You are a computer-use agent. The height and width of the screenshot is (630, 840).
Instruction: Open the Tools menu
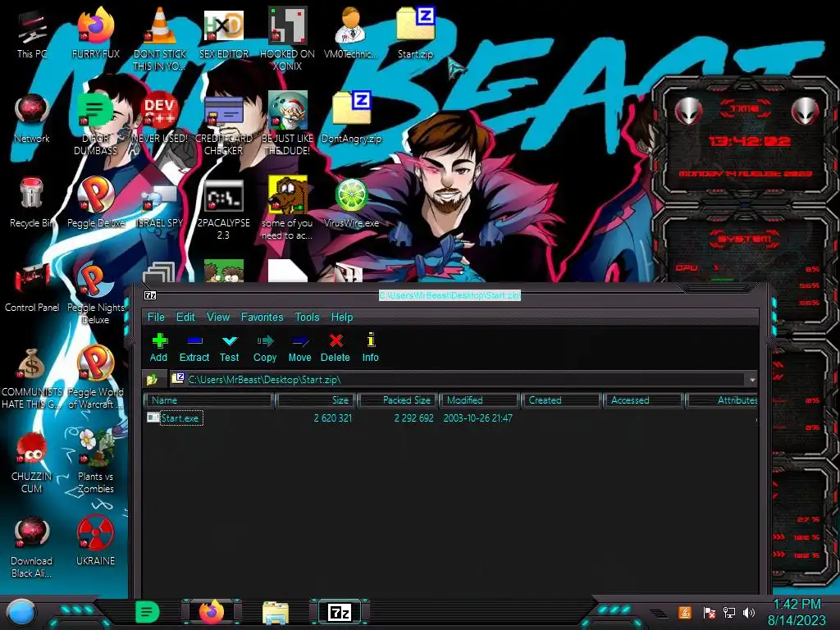click(307, 317)
